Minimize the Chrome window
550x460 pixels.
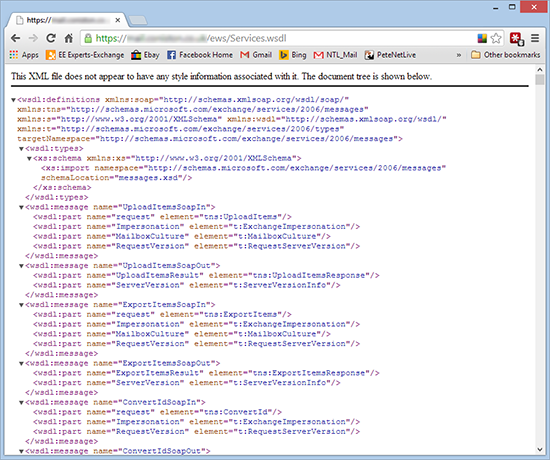pos(496,7)
